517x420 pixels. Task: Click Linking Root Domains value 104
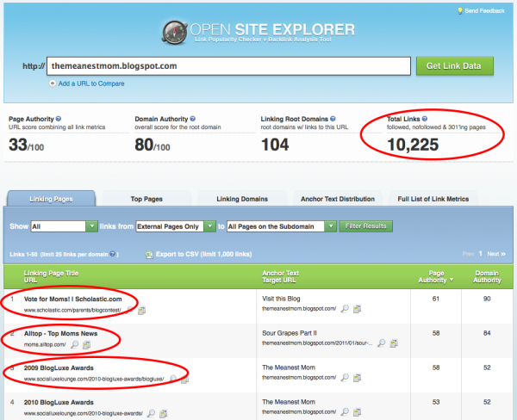point(275,145)
